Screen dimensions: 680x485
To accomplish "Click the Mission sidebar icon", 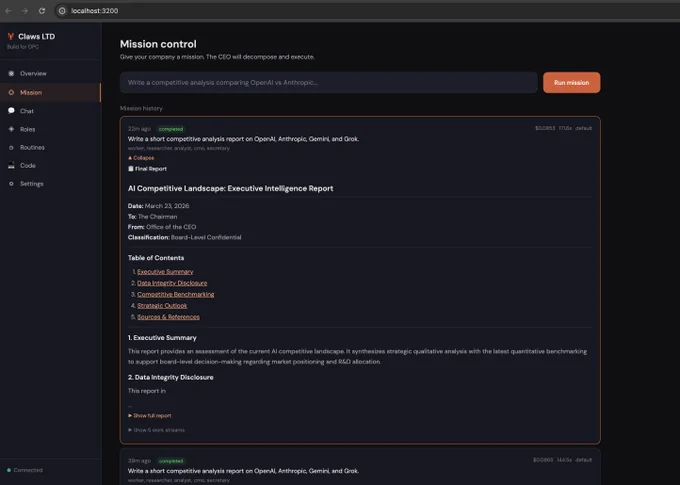I will pos(11,92).
